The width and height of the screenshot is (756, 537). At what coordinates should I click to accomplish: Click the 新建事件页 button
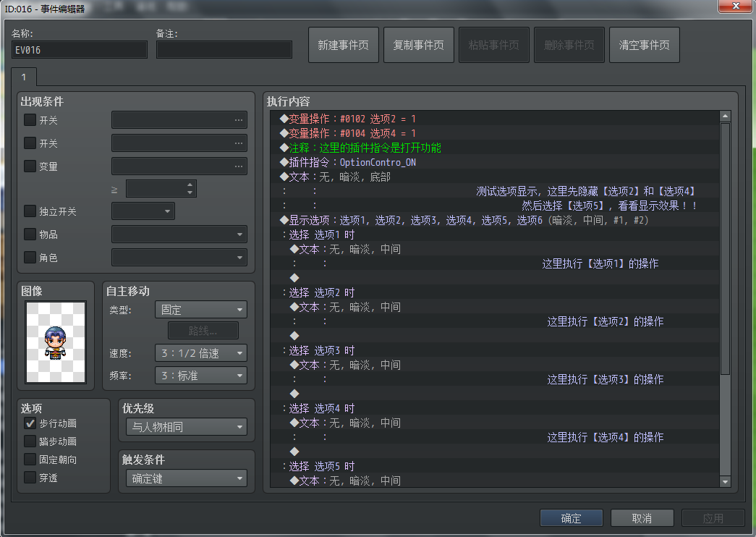[344, 45]
